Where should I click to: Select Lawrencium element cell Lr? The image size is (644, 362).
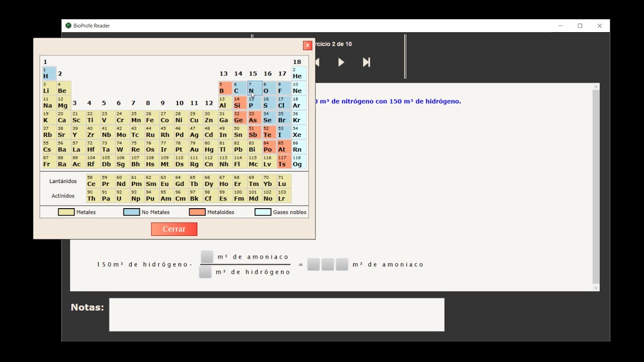[x=284, y=196]
